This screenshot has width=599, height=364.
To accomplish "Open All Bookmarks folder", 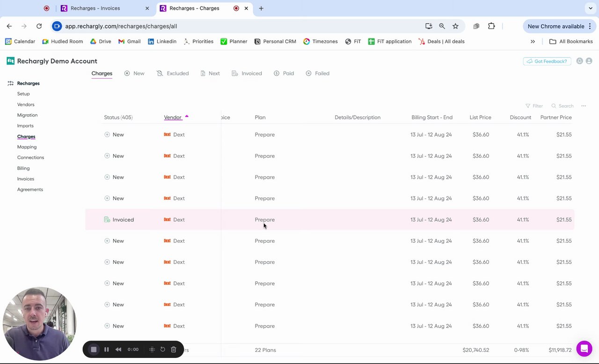I will click(571, 41).
